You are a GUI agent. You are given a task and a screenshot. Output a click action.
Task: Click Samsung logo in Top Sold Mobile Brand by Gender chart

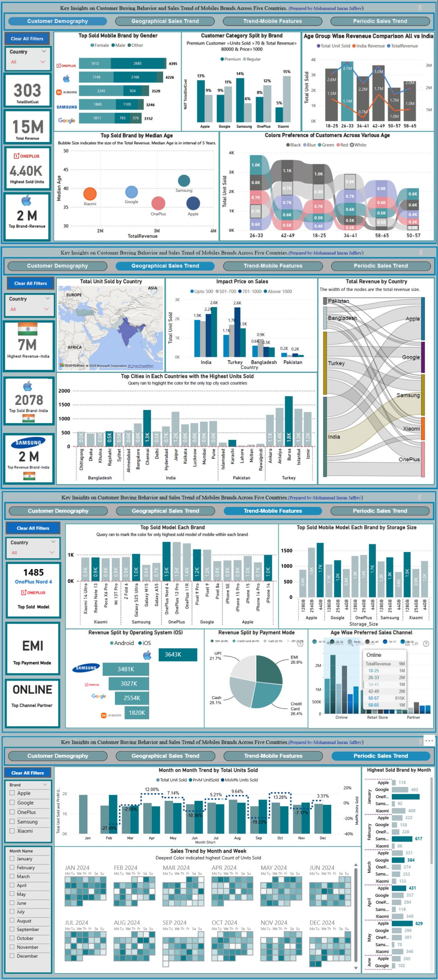[x=67, y=107]
